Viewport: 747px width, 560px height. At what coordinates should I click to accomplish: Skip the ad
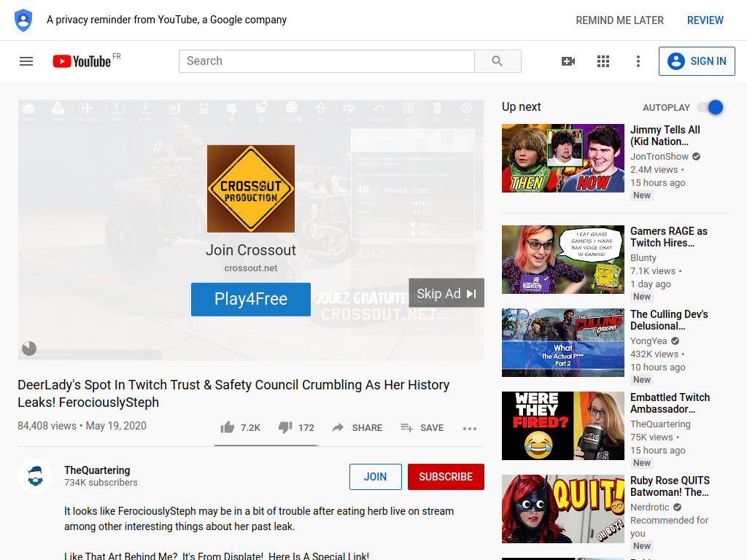pyautogui.click(x=446, y=293)
